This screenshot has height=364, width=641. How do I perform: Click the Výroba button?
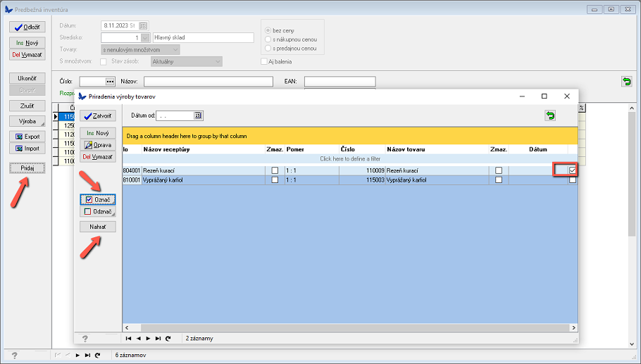click(27, 121)
